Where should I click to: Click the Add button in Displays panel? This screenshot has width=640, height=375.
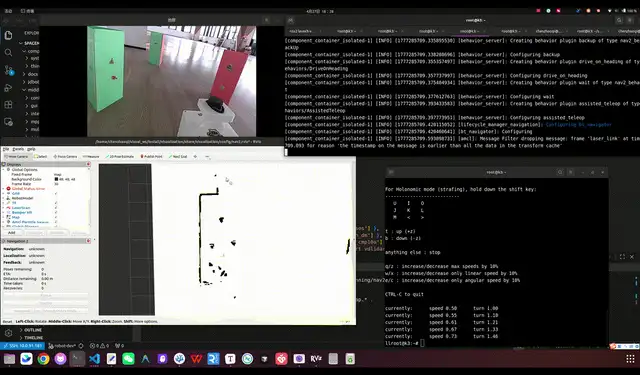12,233
